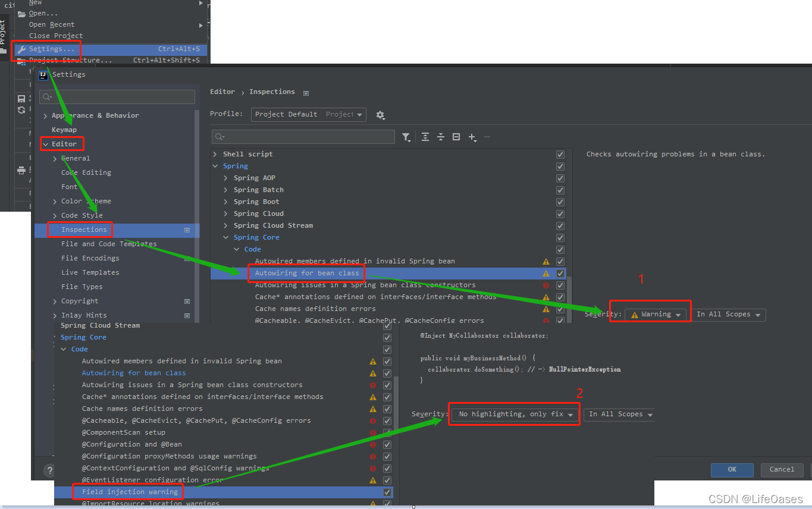This screenshot has height=509, width=812.
Task: Open the upper In All Scopes dropdown button
Action: tap(729, 315)
